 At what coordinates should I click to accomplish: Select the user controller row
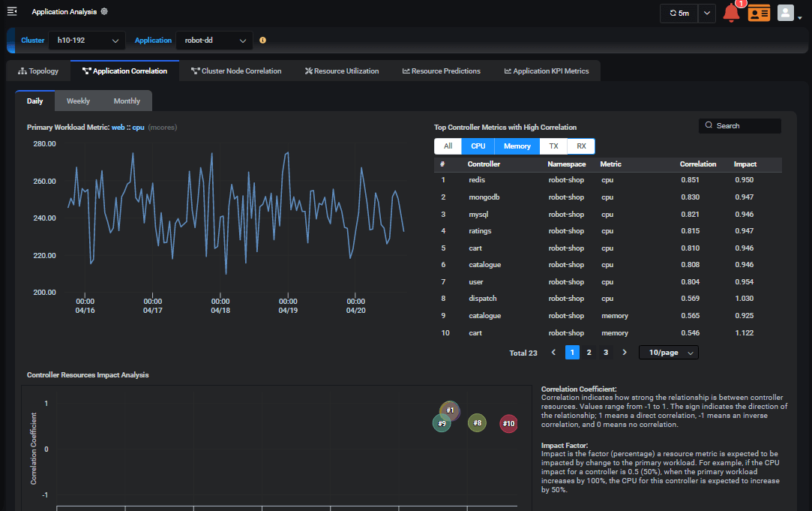608,282
